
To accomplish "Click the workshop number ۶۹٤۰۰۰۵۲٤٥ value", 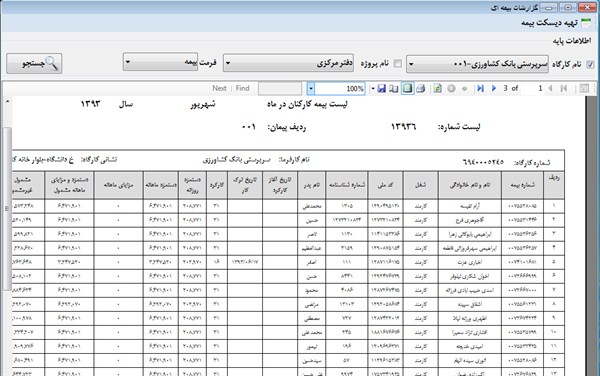I will 483,162.
